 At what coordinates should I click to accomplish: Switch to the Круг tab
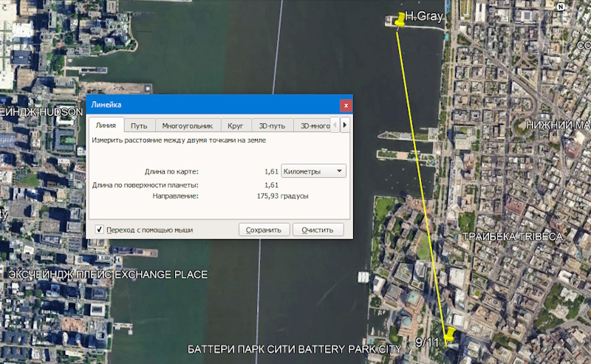click(236, 126)
